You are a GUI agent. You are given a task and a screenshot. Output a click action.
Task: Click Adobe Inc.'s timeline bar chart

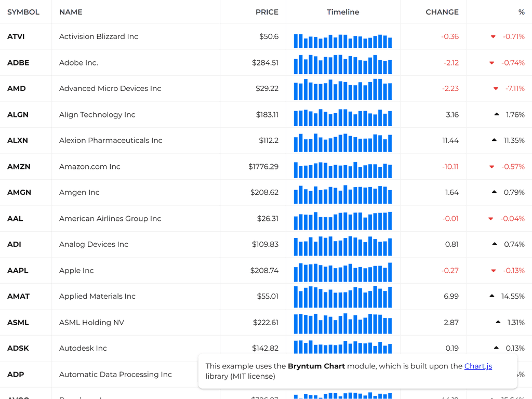pos(343,62)
